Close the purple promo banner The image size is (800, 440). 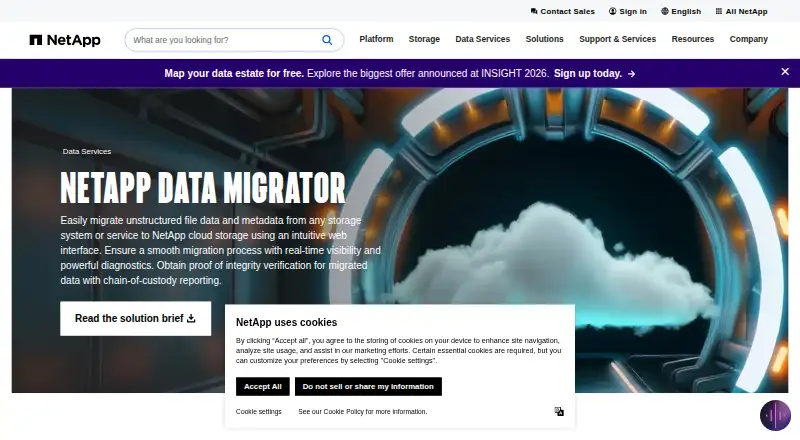tap(785, 72)
